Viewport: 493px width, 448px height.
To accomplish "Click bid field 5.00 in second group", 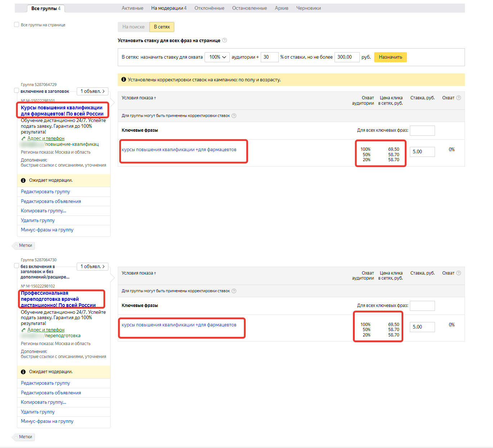I will coord(422,327).
